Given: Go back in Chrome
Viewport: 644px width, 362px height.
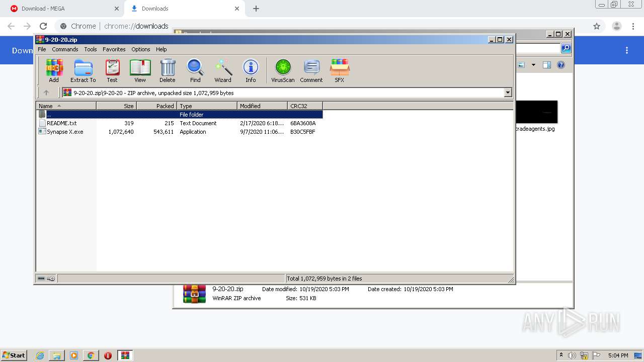Looking at the screenshot, I should tap(11, 26).
